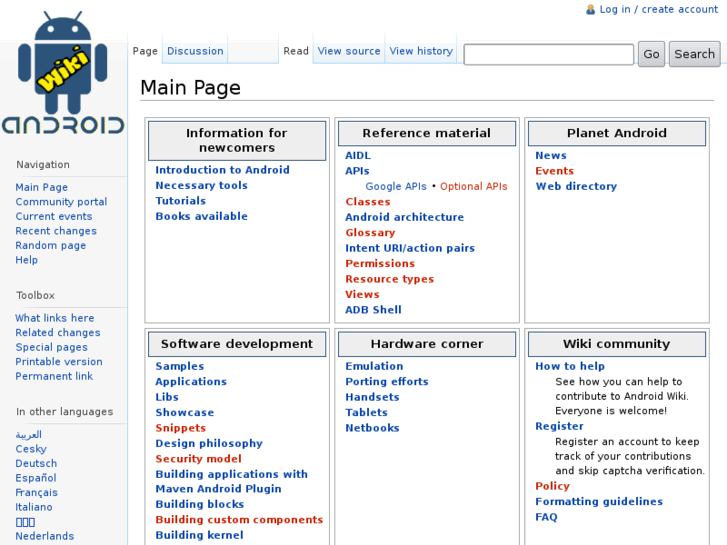Image resolution: width=727 pixels, height=545 pixels.
Task: Open the Google APIs link
Action: (396, 186)
